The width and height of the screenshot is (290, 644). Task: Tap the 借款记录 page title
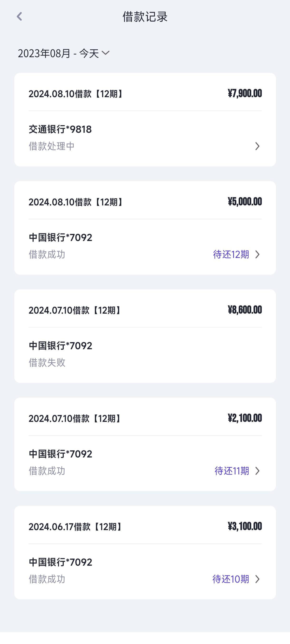145,17
